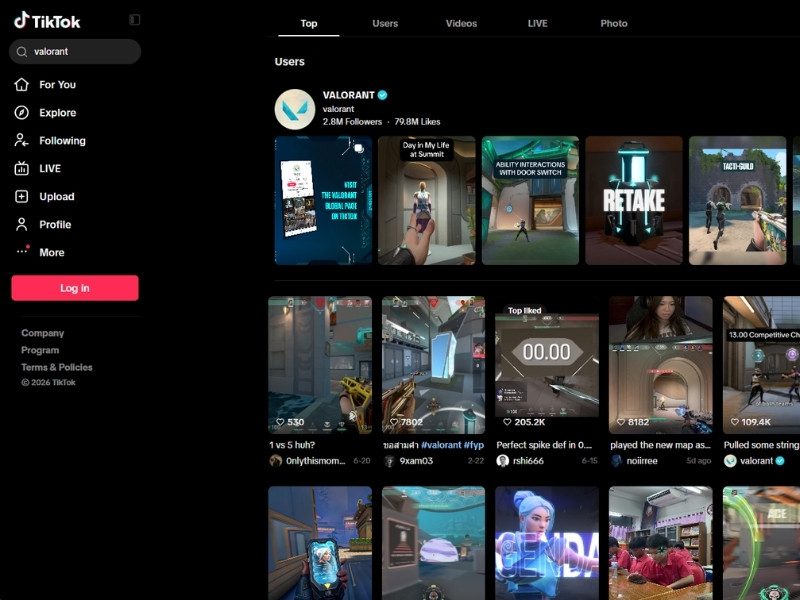Click noiirree author avatar

point(616,461)
